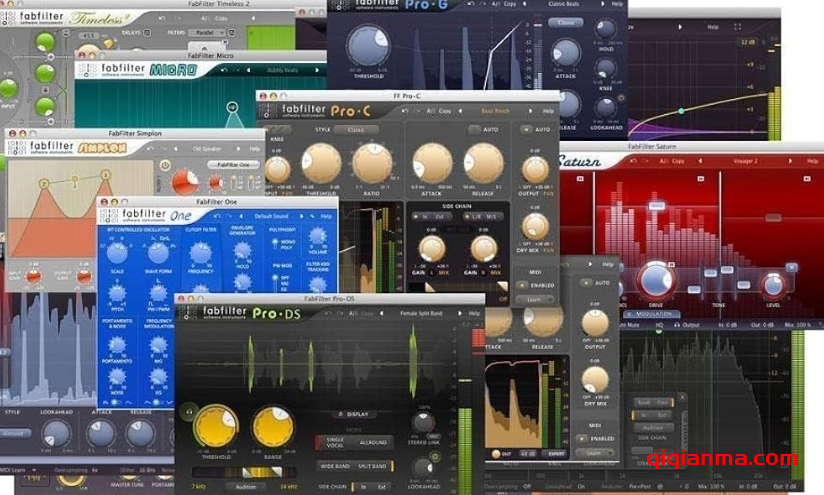Click headphone audition icon beside Pro-DS Threshold knob
824x495 pixels.
[x=189, y=411]
